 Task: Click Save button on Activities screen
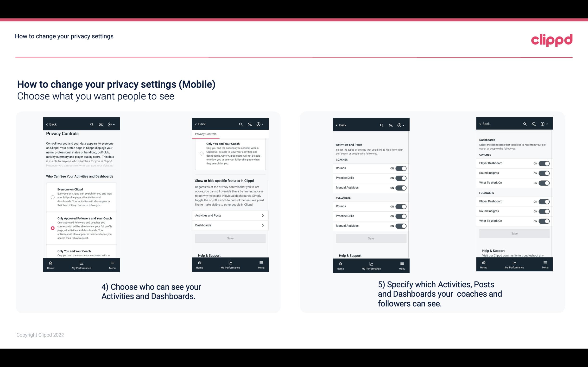[371, 238]
